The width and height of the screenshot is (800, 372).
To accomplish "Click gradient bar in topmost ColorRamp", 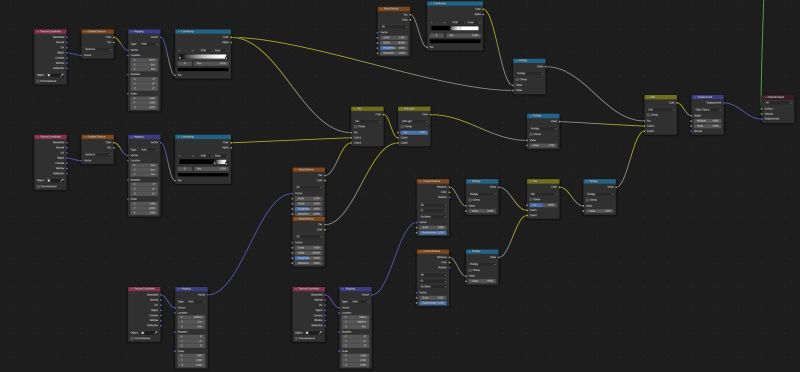I will pos(455,29).
